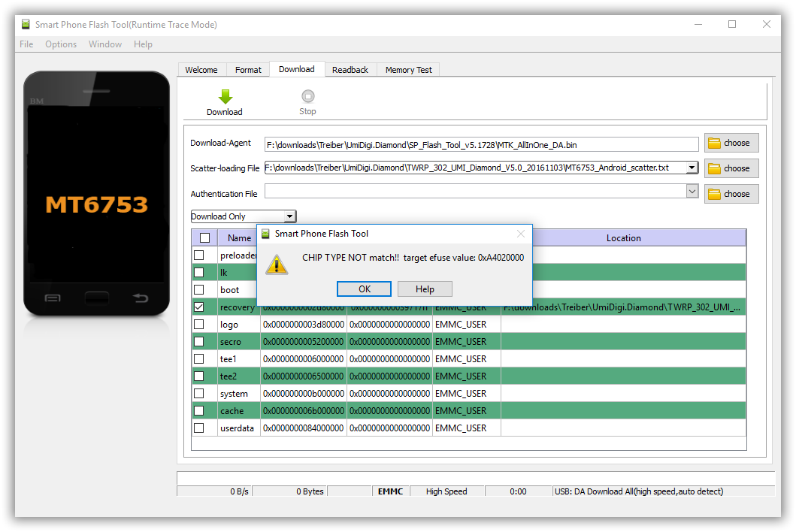Screen dimensions: 796x532
Task: Click the Help button in dialog
Action: tap(425, 289)
